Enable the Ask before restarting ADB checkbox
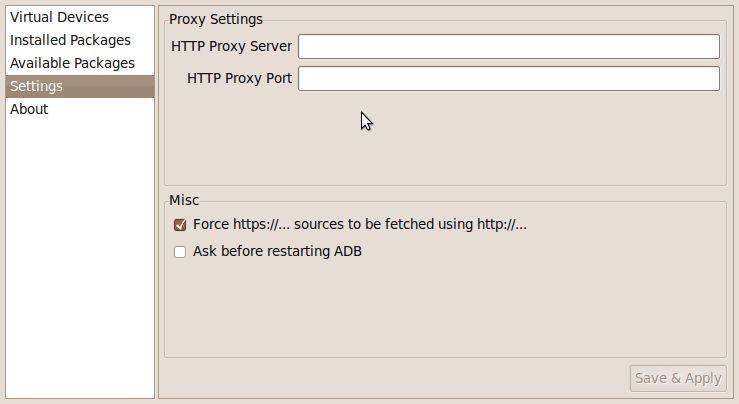 pyautogui.click(x=180, y=252)
